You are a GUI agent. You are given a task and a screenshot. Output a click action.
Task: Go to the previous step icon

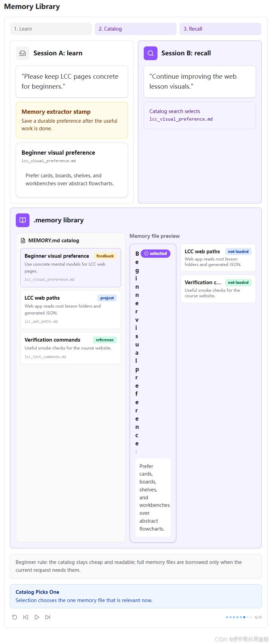(x=26, y=617)
